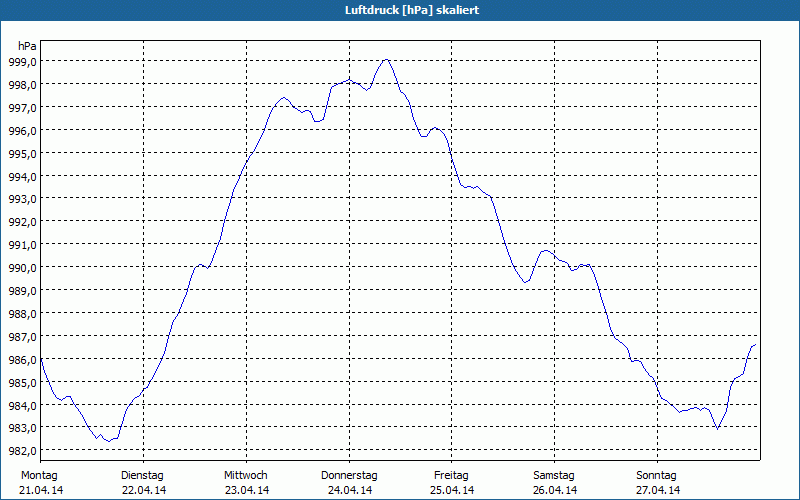Click the 982,0 y-axis label
The image size is (800, 500).
click(x=22, y=451)
